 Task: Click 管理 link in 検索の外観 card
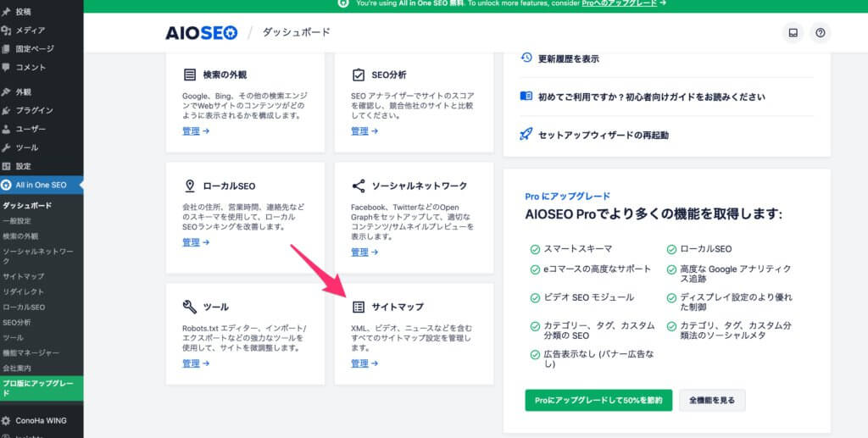click(x=196, y=131)
